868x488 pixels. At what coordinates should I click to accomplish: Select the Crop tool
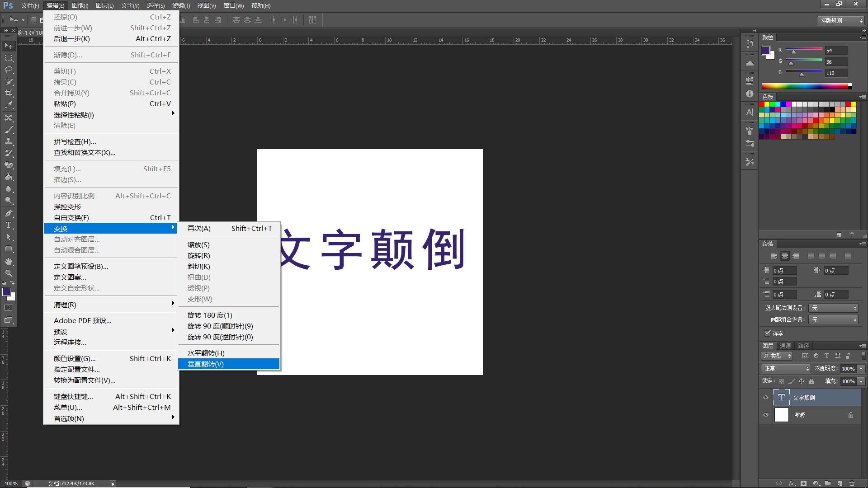pyautogui.click(x=8, y=93)
